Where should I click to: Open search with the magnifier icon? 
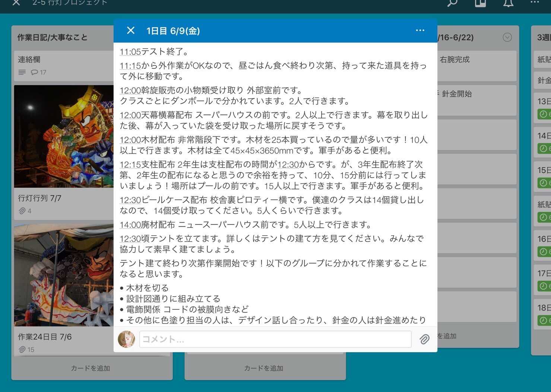click(452, 3)
